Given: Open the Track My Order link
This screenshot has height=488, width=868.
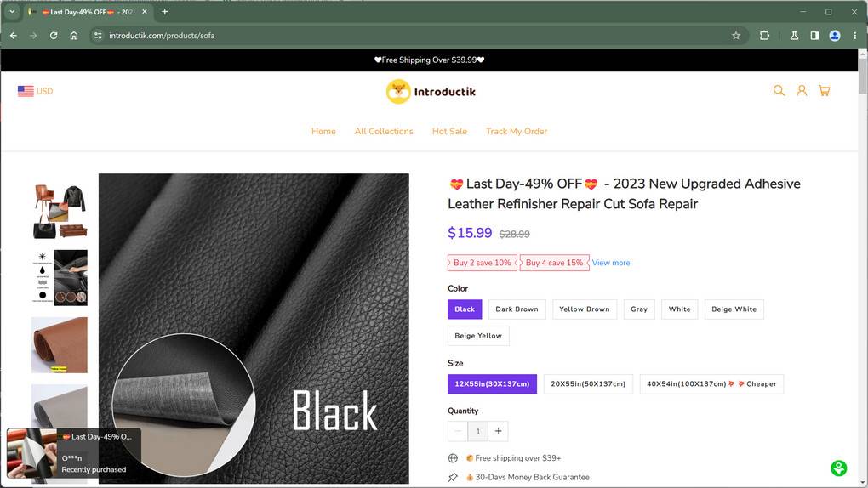Looking at the screenshot, I should pyautogui.click(x=517, y=132).
